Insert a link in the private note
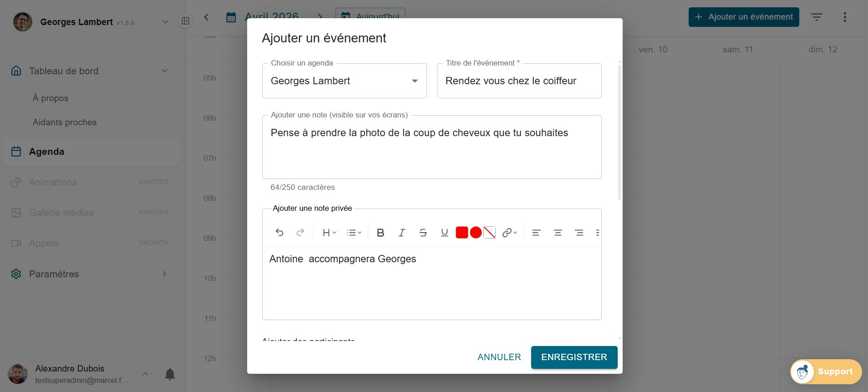 point(507,233)
